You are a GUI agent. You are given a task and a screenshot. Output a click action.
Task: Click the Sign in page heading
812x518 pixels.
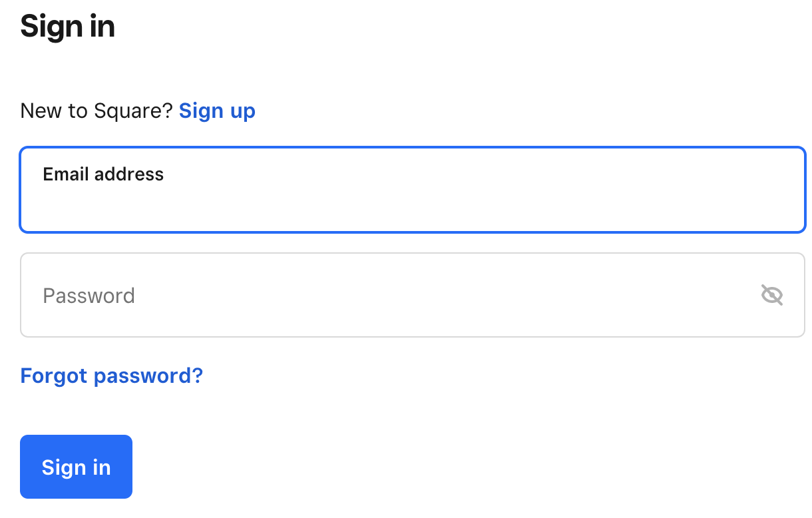coord(68,27)
